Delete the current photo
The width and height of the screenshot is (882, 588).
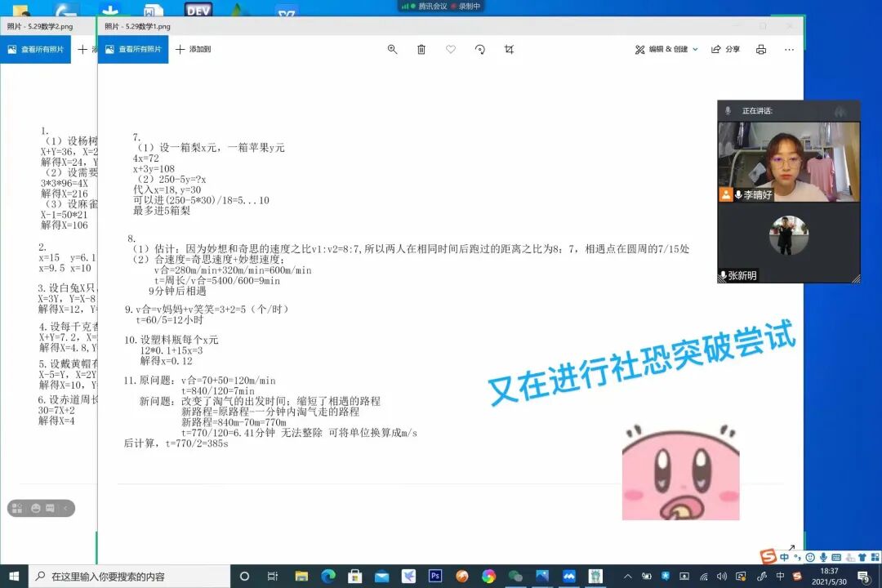click(421, 49)
